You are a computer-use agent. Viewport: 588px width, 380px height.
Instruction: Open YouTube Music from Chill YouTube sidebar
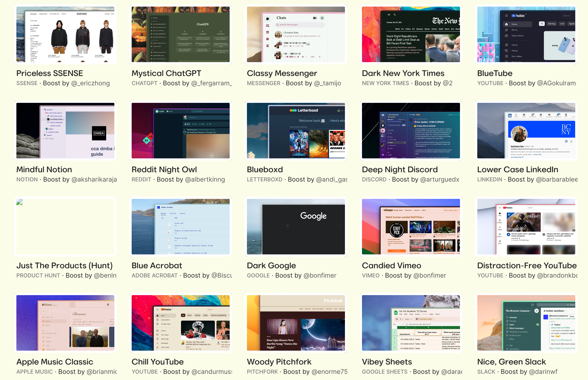point(166,324)
